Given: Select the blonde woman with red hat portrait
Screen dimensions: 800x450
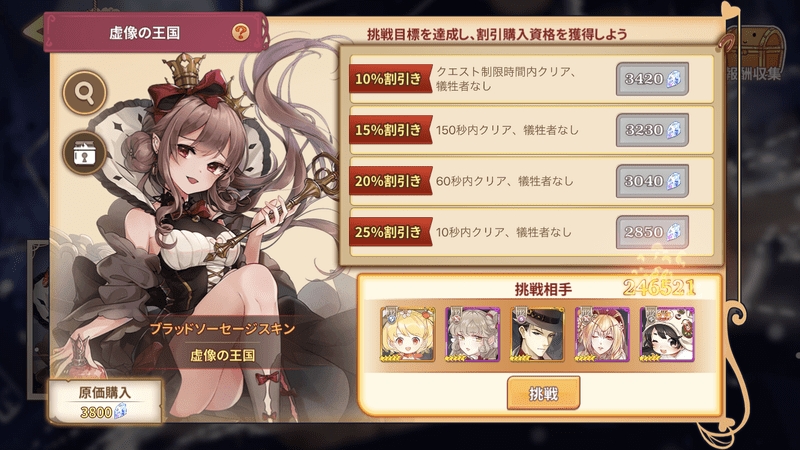Looking at the screenshot, I should pos(602,335).
